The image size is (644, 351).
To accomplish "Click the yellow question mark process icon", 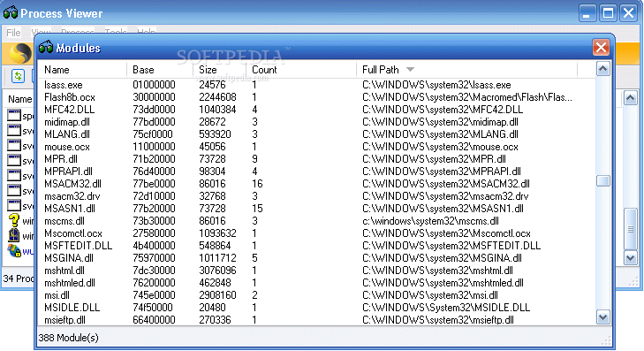I will point(14,221).
